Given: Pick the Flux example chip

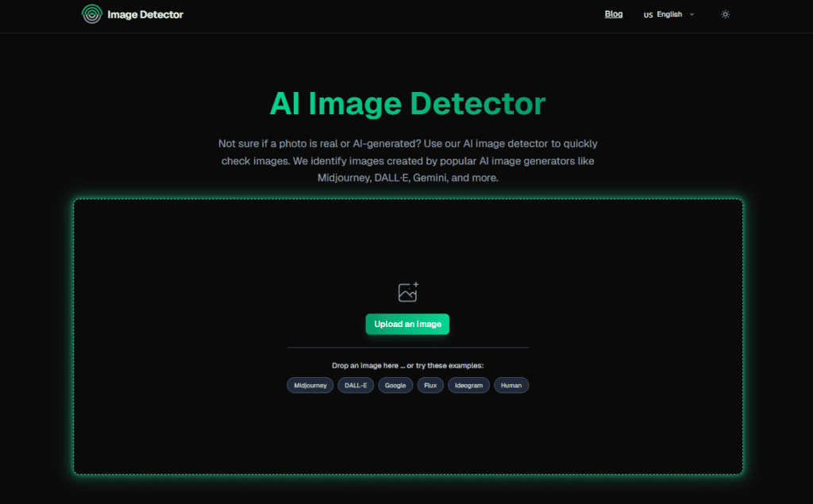Looking at the screenshot, I should [x=430, y=385].
